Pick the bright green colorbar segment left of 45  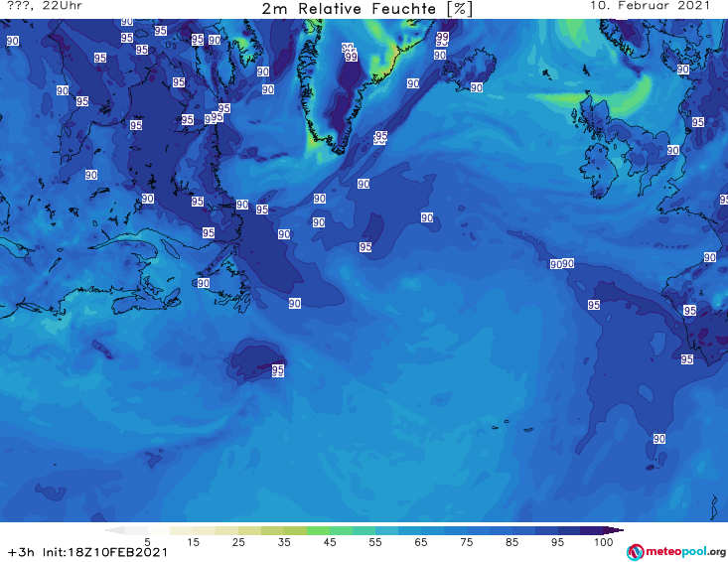pos(318,530)
